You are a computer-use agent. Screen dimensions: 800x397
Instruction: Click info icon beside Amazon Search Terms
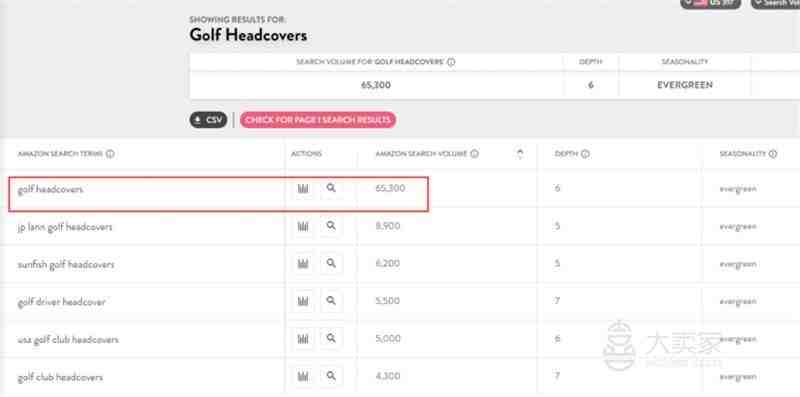pyautogui.click(x=110, y=154)
